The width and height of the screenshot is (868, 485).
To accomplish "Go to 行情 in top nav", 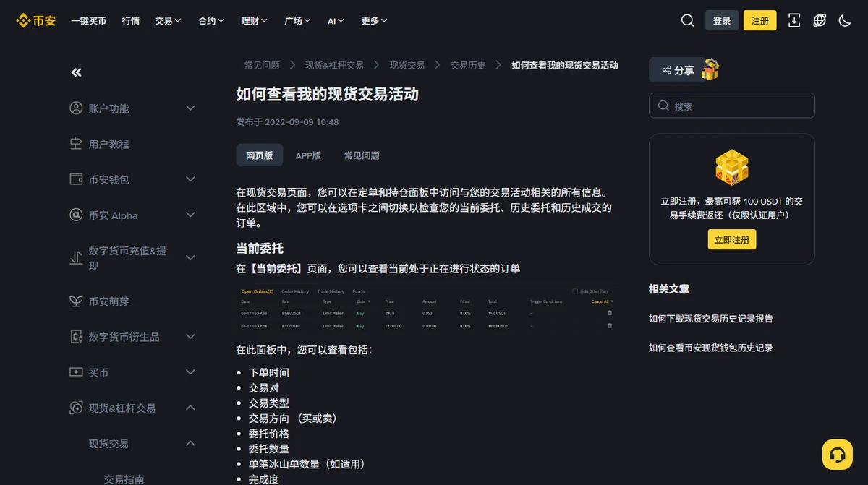I will [x=131, y=21].
